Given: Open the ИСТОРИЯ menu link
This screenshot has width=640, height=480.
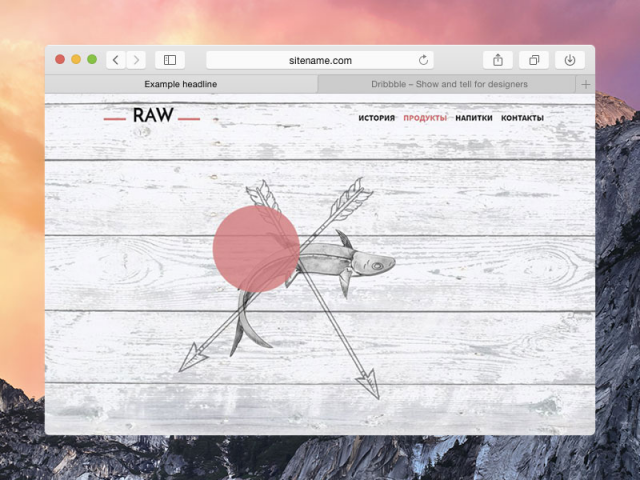Looking at the screenshot, I should pyautogui.click(x=377, y=118).
